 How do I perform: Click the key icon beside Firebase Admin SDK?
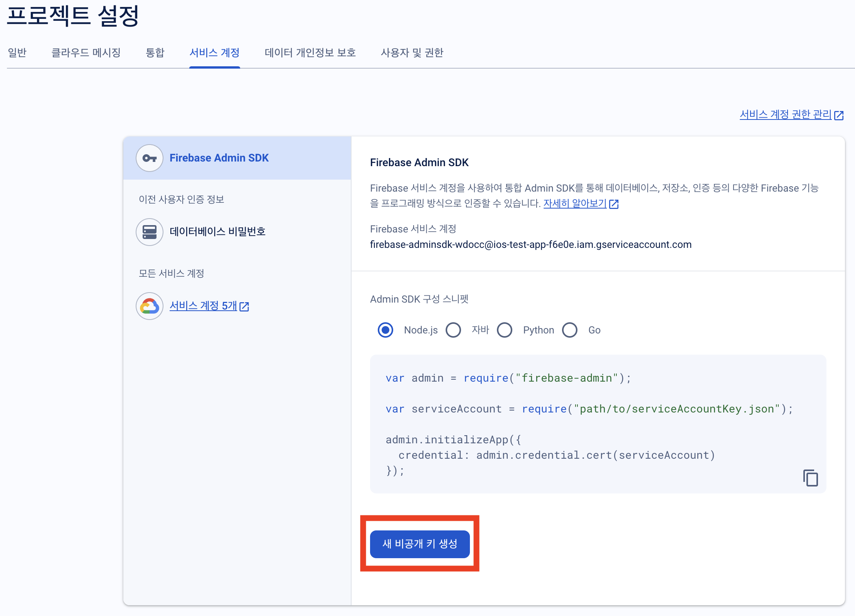click(x=150, y=158)
